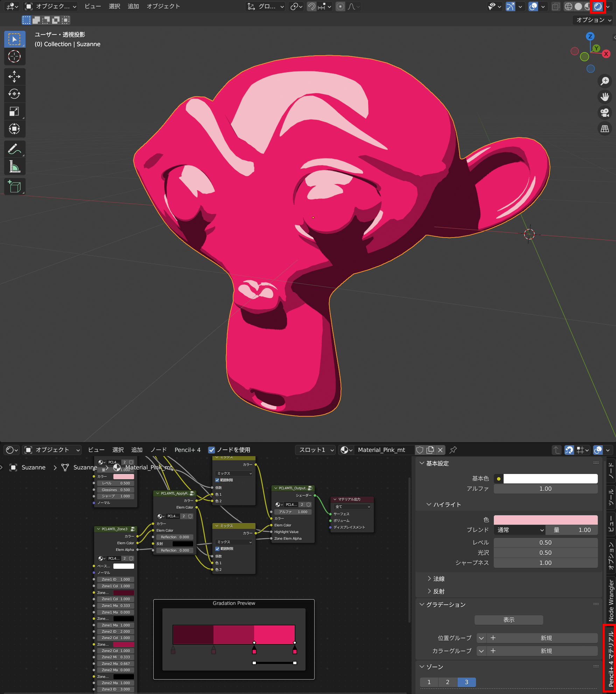Image resolution: width=616 pixels, height=694 pixels.
Task: Select the Scale tool
Action: [x=14, y=111]
